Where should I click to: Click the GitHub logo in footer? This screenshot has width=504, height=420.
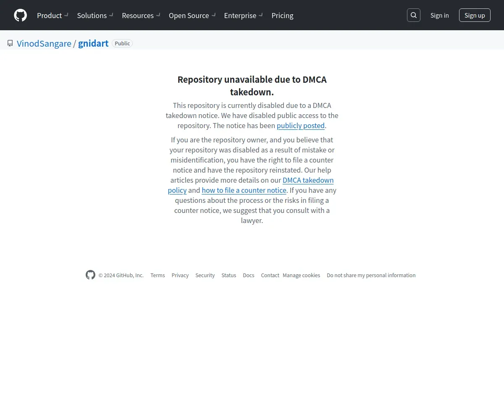click(x=90, y=275)
